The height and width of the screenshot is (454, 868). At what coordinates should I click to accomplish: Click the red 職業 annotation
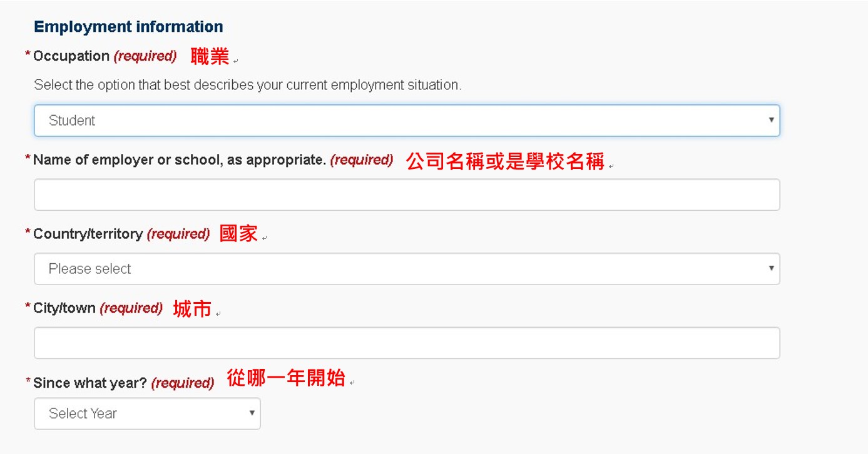click(210, 57)
